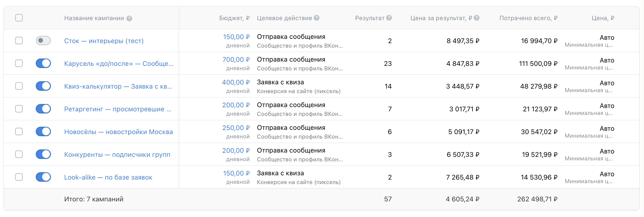Tick checkbox for Квиз-калькулятор campaign
Image resolution: width=644 pixels, height=217 pixels.
(x=19, y=86)
